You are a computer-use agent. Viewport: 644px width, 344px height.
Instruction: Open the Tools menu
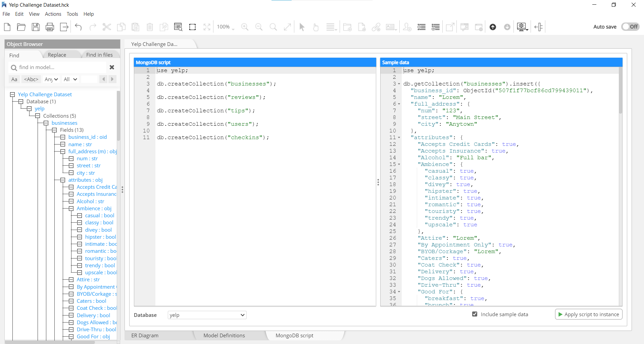pyautogui.click(x=72, y=14)
